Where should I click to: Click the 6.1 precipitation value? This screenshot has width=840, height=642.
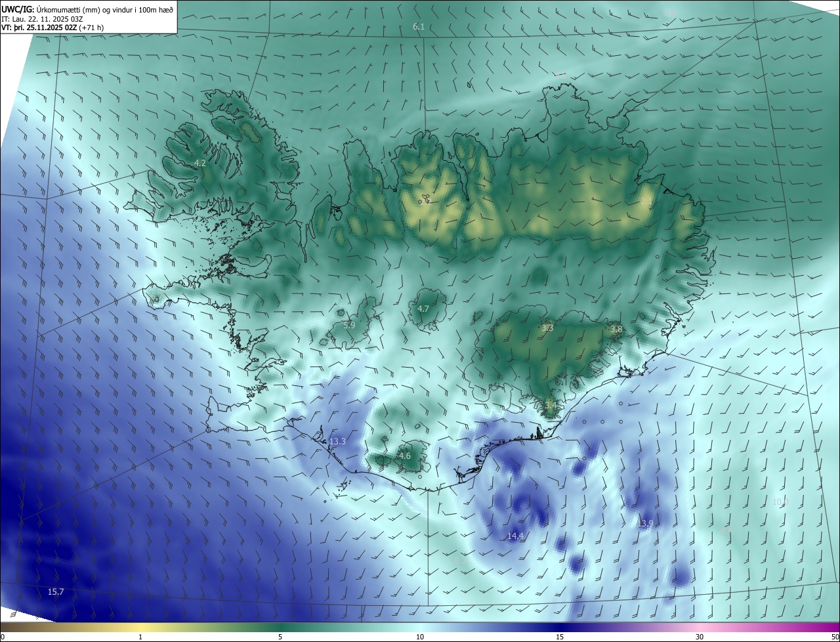(x=419, y=27)
